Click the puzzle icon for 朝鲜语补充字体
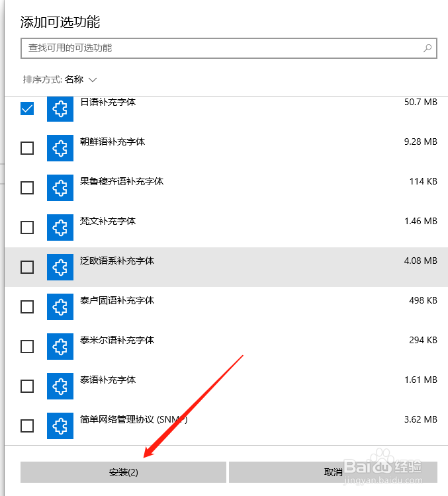The height and width of the screenshot is (496, 448). [60, 148]
